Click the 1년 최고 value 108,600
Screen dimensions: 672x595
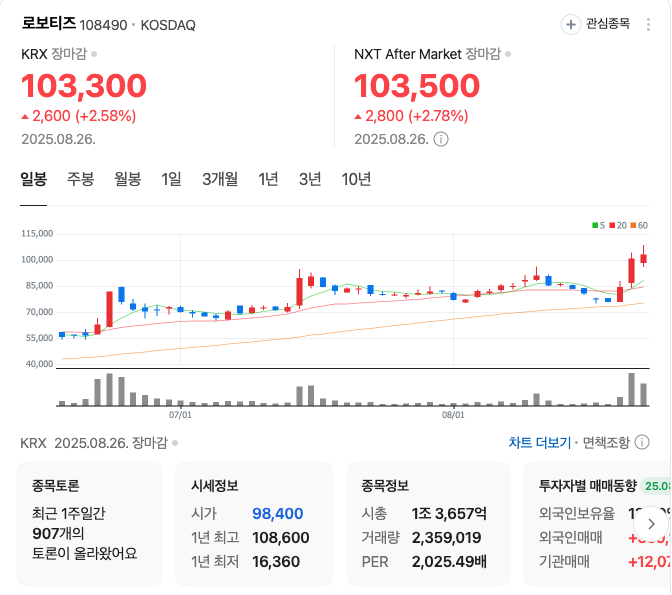[281, 537]
